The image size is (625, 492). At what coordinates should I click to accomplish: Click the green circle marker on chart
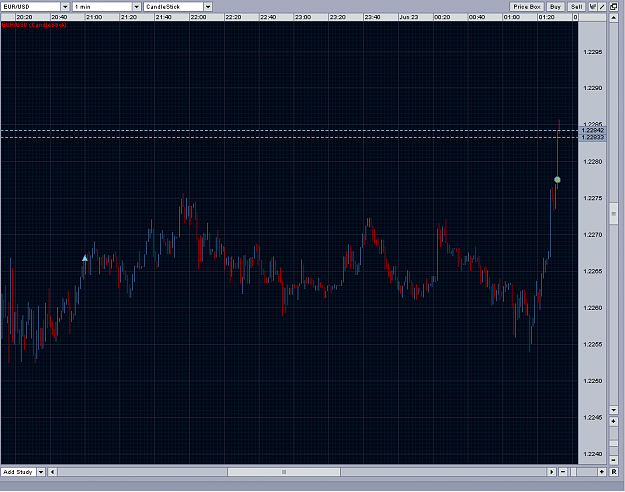(557, 180)
